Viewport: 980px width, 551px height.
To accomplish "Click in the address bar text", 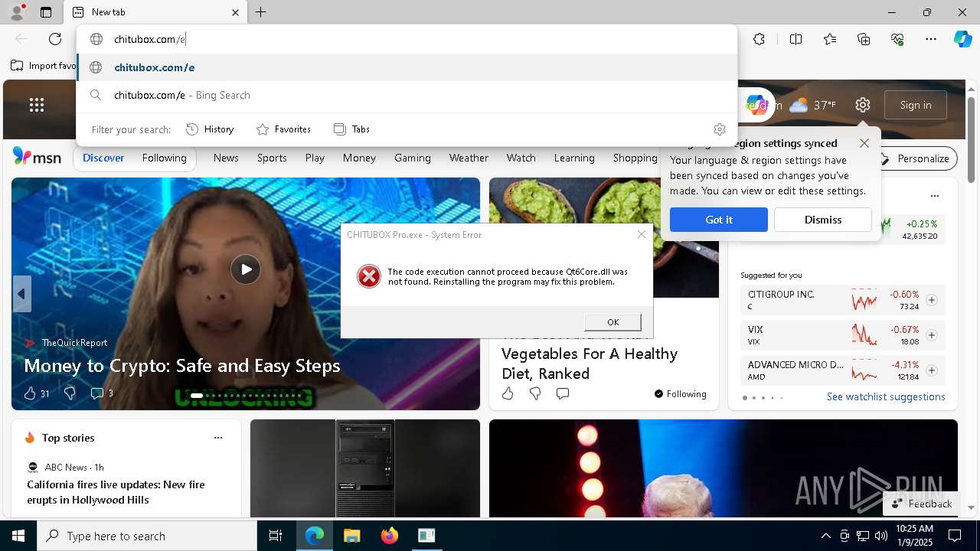I will pos(150,39).
